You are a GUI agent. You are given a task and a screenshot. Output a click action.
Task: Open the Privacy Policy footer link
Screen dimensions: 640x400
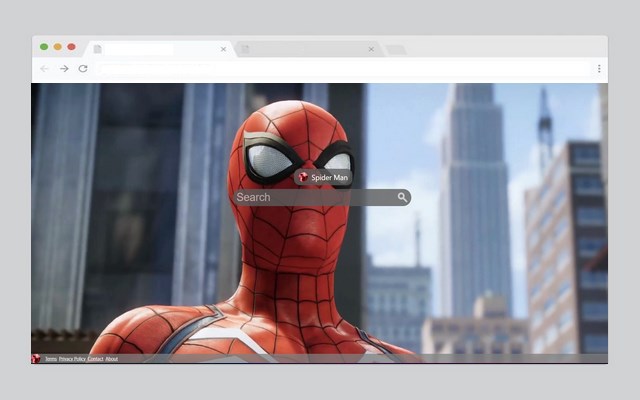click(72, 359)
